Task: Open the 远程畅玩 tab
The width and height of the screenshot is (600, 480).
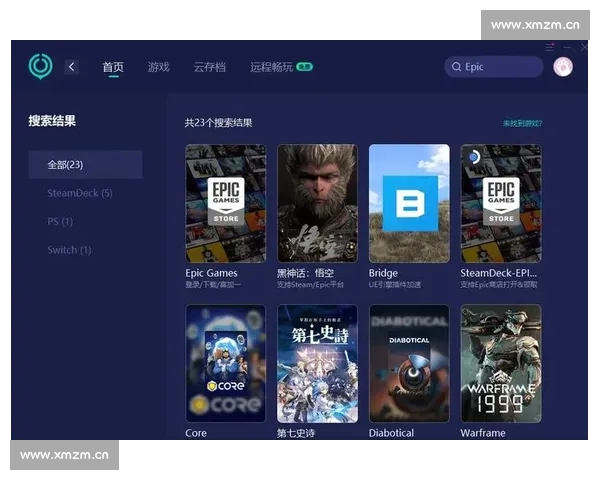Action: 272,67
